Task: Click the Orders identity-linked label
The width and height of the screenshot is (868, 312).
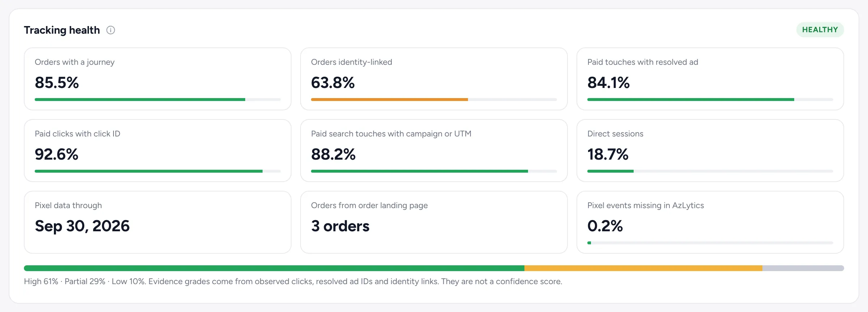Action: (x=352, y=62)
